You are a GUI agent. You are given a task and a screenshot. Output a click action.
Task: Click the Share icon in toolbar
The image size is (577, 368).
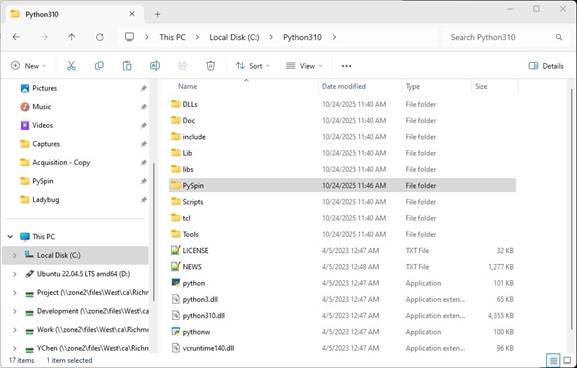point(183,66)
